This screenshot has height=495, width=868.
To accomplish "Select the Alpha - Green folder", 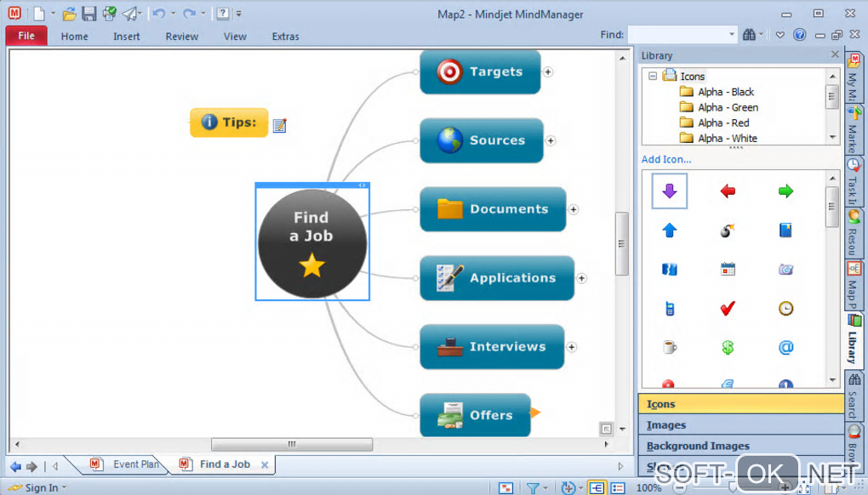I will (719, 107).
